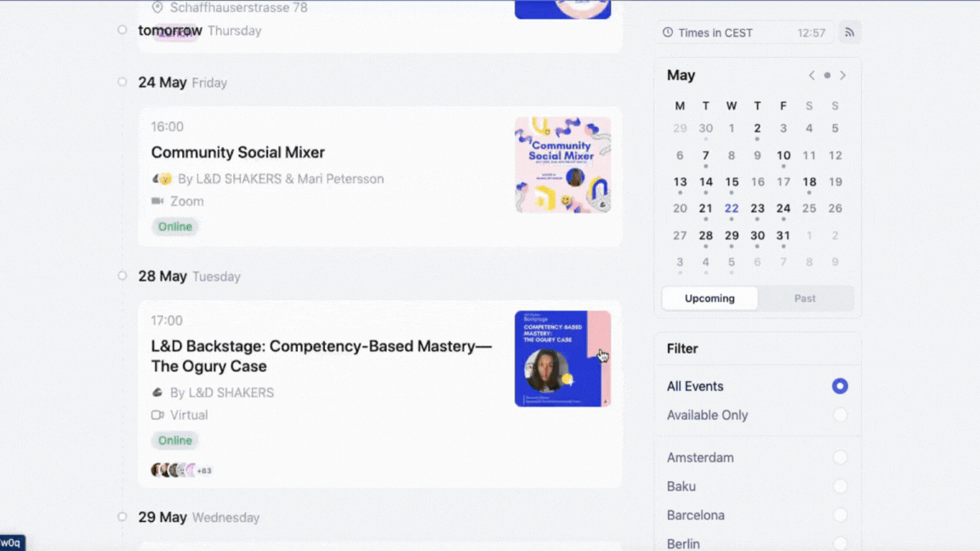
Task: Open L&D Backstage Competency-Based Mastery event
Action: coord(322,356)
